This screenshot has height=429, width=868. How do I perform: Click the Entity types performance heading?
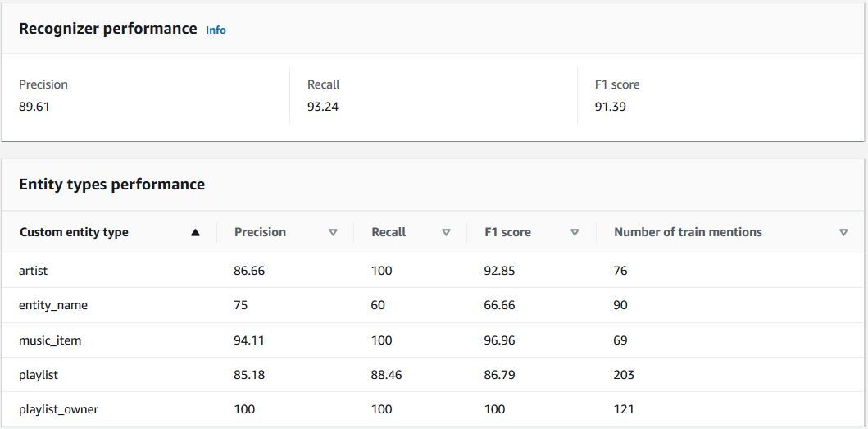111,185
